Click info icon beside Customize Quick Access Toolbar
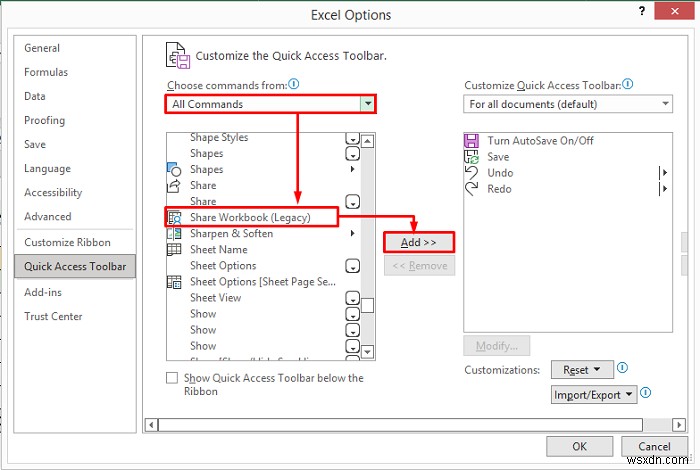This screenshot has height=470, width=700. coord(628,84)
